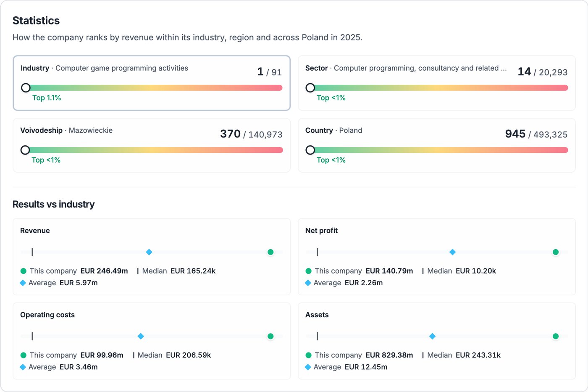Click the green company dot on Net profit chart
The height and width of the screenshot is (392, 588).
coord(556,252)
